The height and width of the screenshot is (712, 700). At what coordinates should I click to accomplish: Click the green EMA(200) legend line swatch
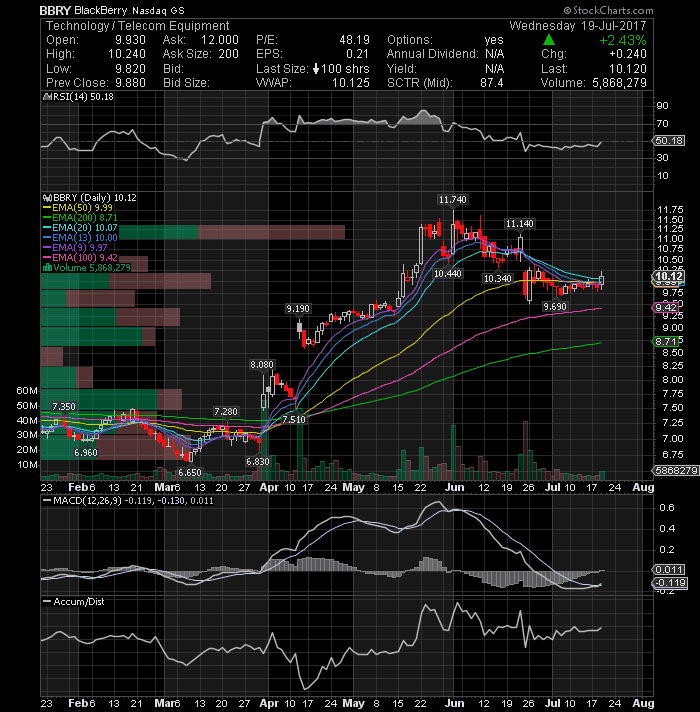pyautogui.click(x=47, y=218)
